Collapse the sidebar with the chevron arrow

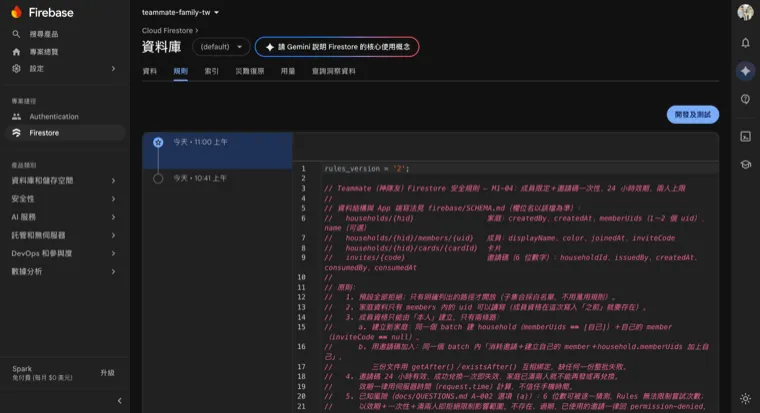click(119, 400)
